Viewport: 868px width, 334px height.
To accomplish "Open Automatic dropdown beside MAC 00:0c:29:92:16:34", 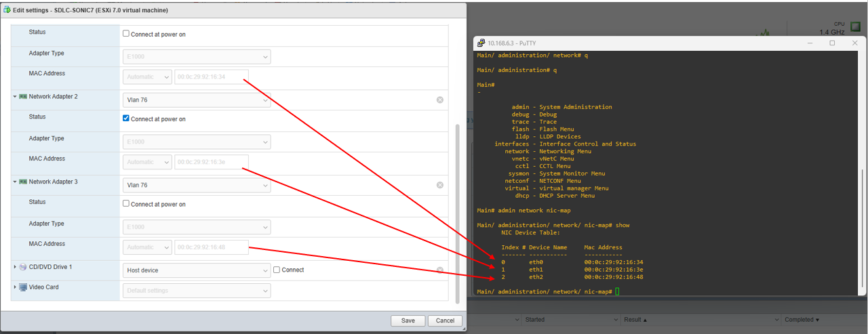I will coord(147,77).
